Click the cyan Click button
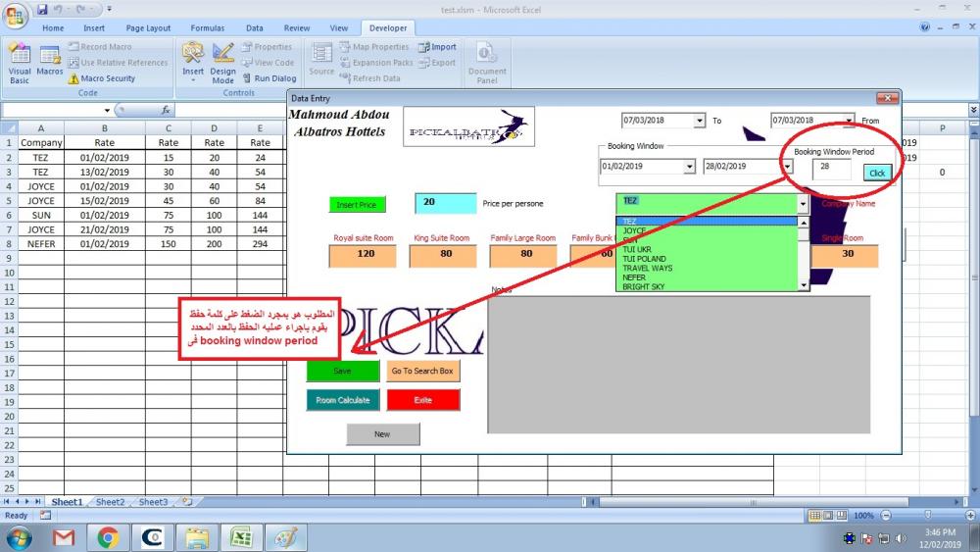This screenshot has width=980, height=552. point(877,174)
